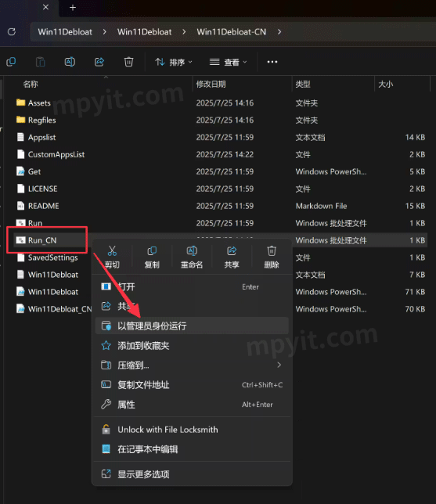Image resolution: width=436 pixels, height=504 pixels.
Task: Choose 添加到收藏夹 menu entry
Action: point(192,346)
